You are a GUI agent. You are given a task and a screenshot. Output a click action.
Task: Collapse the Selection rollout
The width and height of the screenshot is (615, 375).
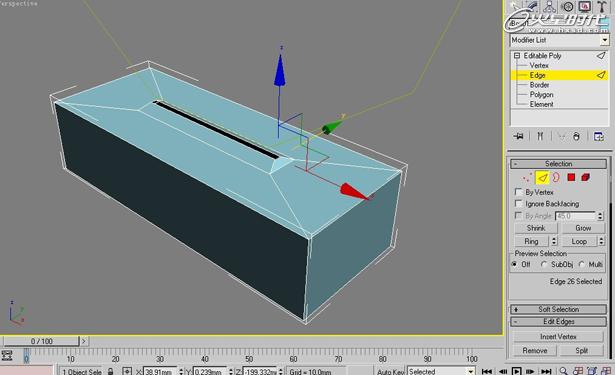tap(558, 164)
